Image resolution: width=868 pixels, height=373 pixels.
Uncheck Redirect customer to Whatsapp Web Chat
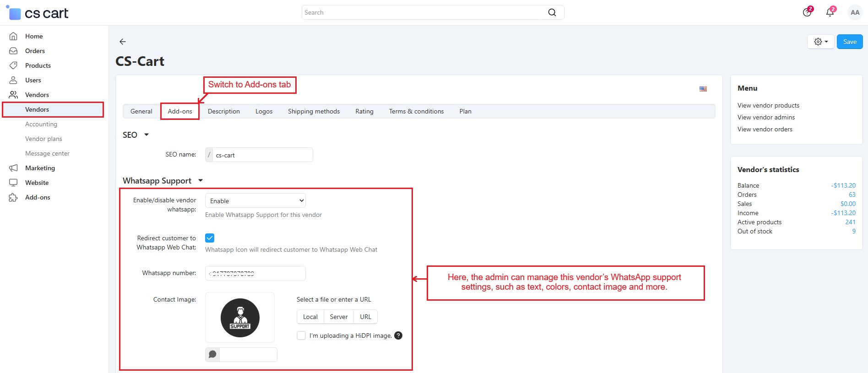point(210,238)
